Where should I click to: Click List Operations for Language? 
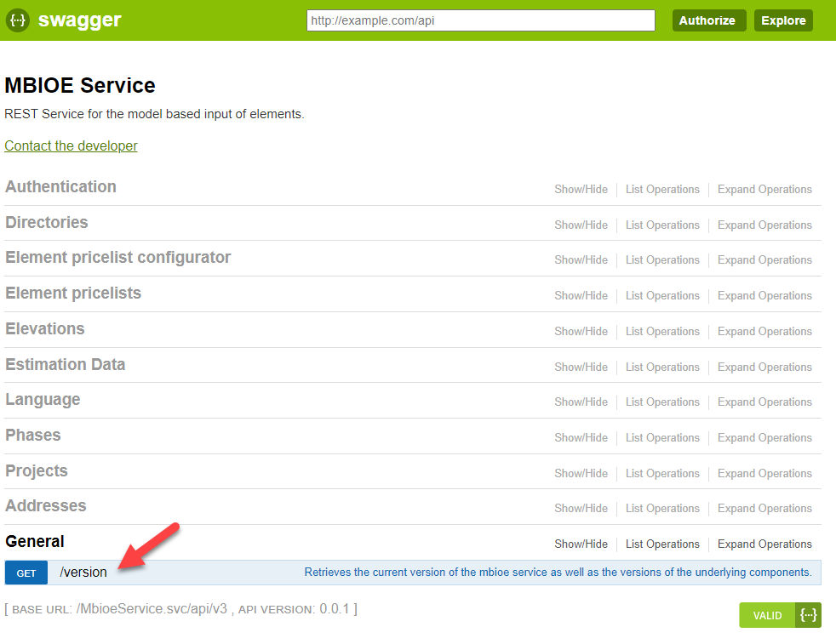[662, 402]
